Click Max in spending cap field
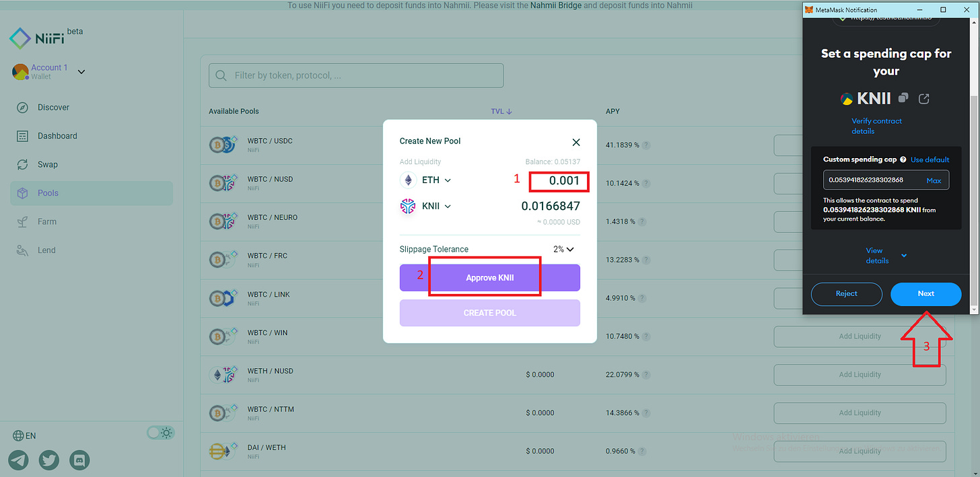Screen dimensions: 980x477 (x=934, y=180)
